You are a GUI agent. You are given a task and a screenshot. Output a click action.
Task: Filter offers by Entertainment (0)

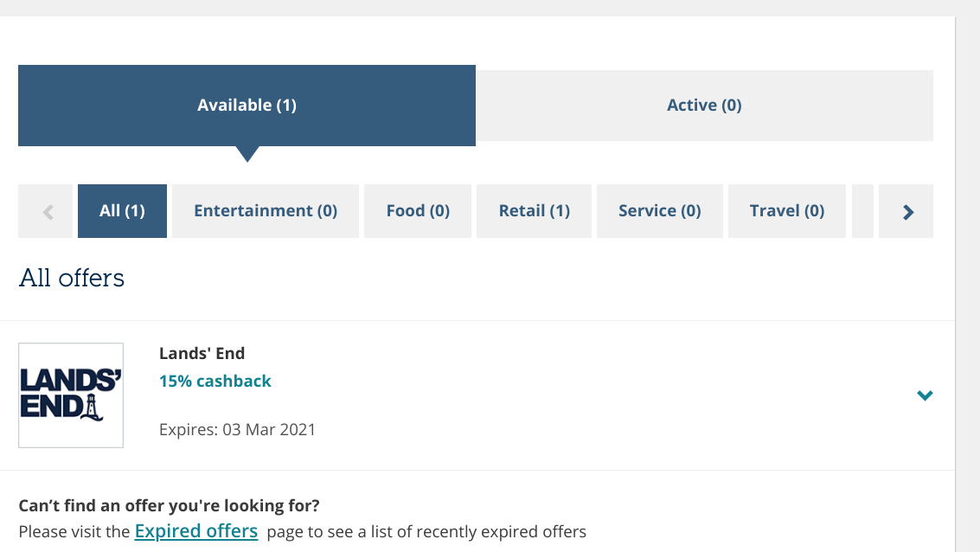pos(266,211)
